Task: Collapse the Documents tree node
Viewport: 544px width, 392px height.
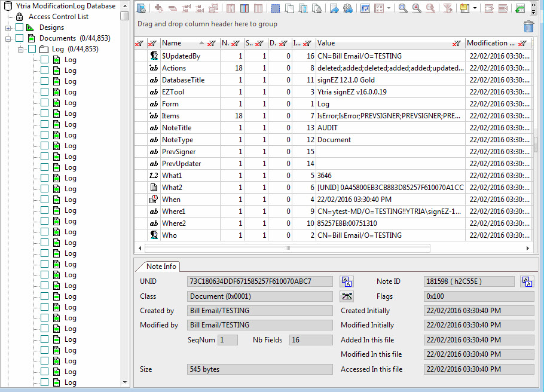Action: 7,38
